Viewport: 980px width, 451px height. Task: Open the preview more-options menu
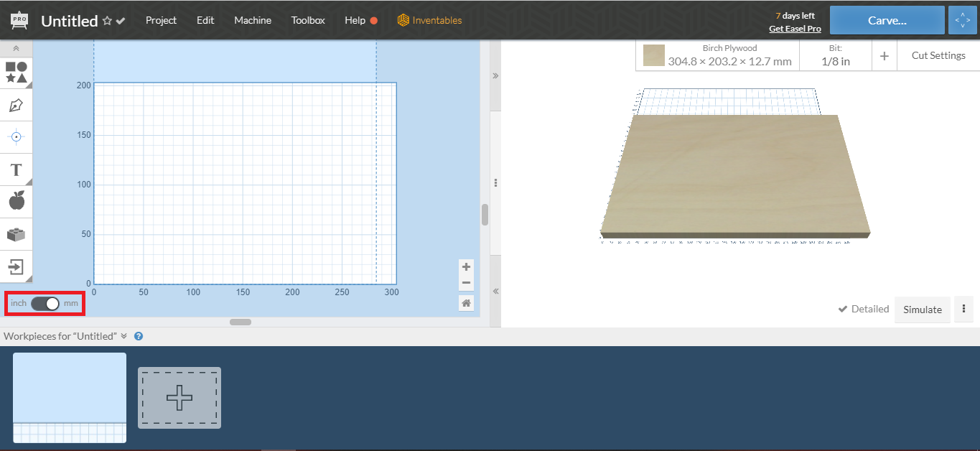963,310
